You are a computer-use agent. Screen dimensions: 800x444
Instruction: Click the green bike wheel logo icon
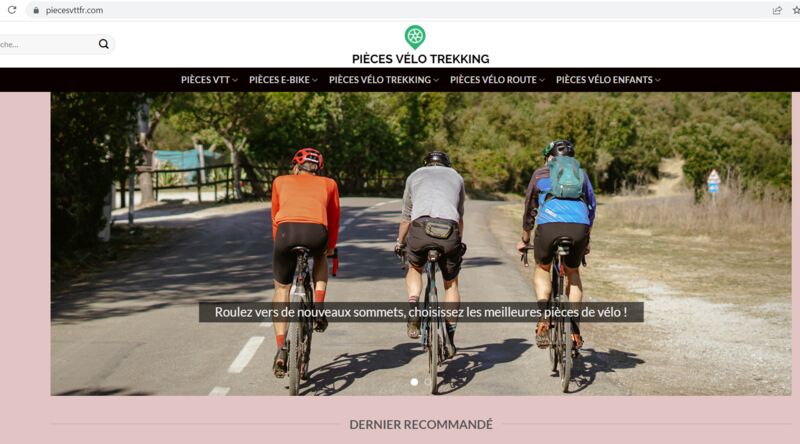click(x=415, y=37)
